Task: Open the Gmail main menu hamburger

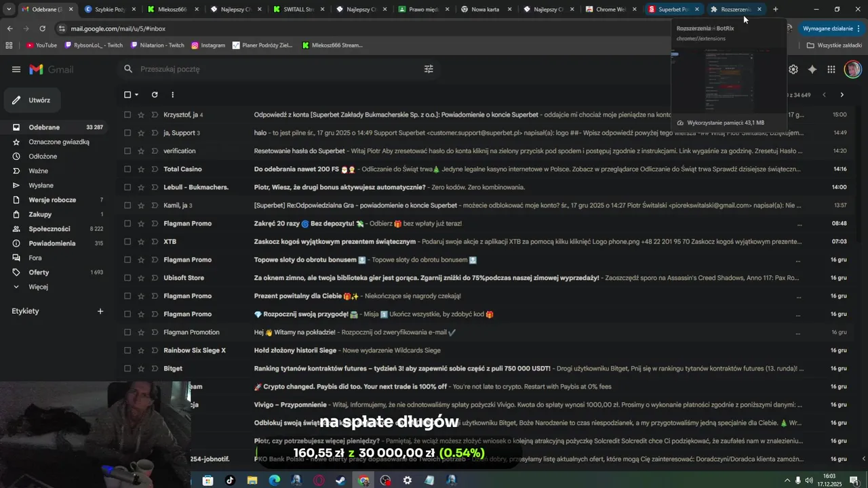Action: pyautogui.click(x=16, y=69)
